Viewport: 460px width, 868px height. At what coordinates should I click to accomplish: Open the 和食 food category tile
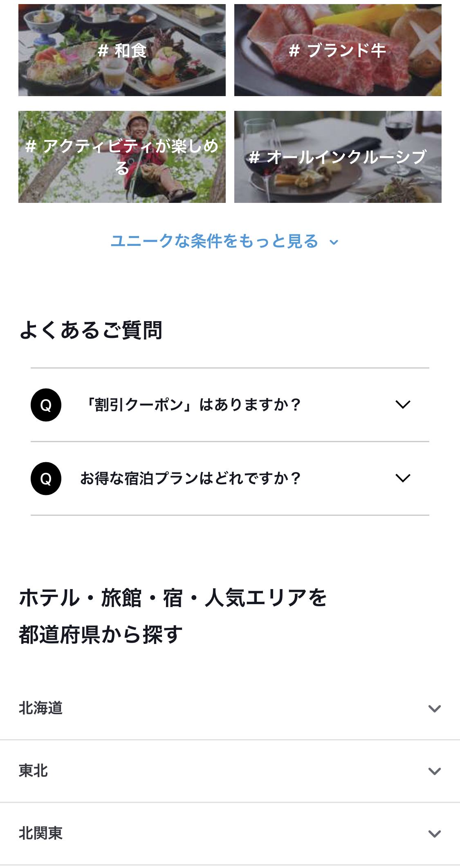tap(122, 50)
